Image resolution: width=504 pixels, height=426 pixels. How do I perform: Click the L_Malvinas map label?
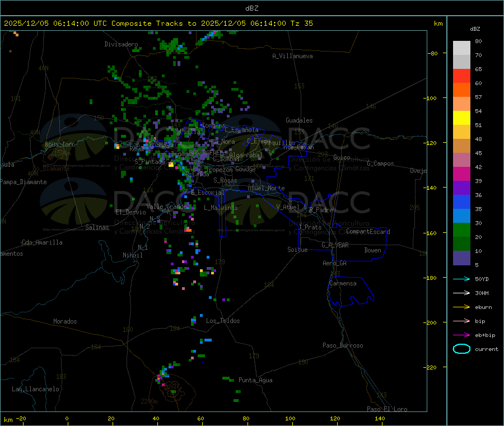[221, 208]
